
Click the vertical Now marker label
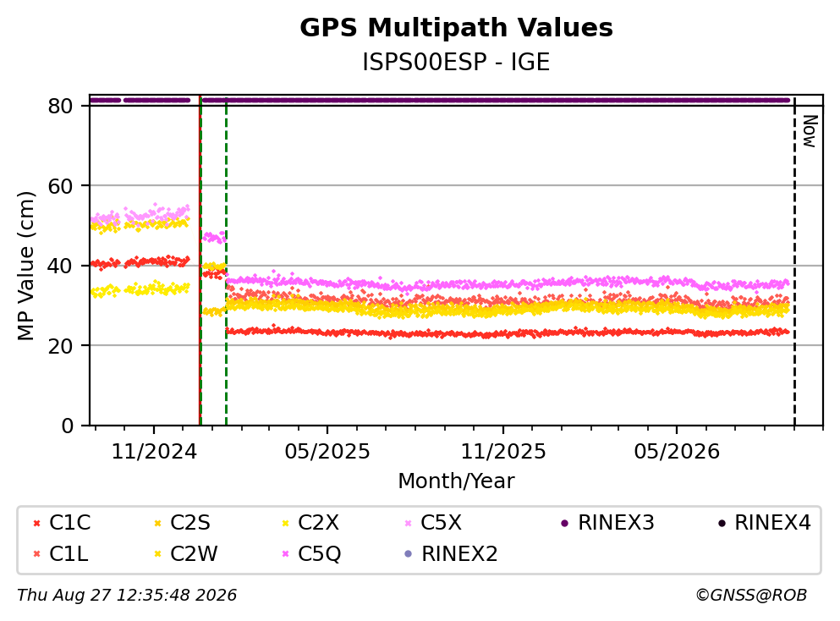810,131
